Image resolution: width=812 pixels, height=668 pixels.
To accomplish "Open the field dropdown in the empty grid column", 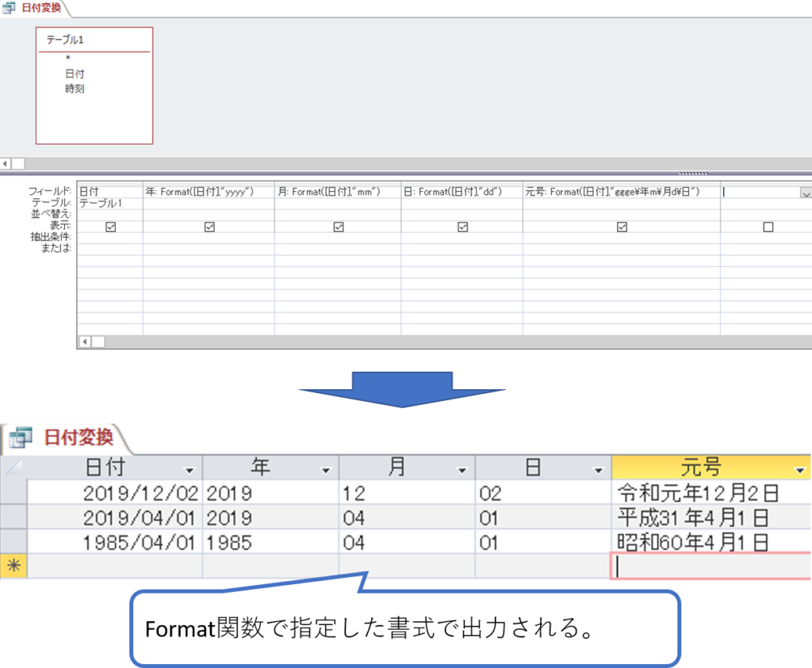I will point(806,193).
